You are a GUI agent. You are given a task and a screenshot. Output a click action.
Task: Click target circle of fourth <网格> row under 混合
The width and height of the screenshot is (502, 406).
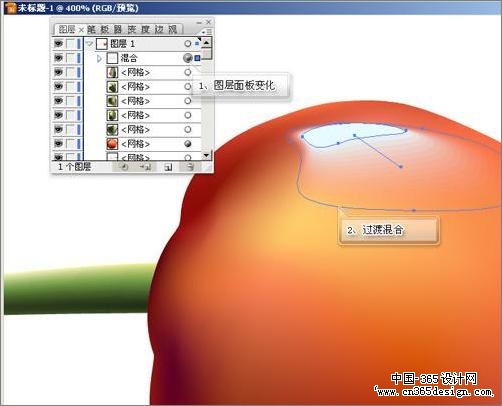pos(188,115)
